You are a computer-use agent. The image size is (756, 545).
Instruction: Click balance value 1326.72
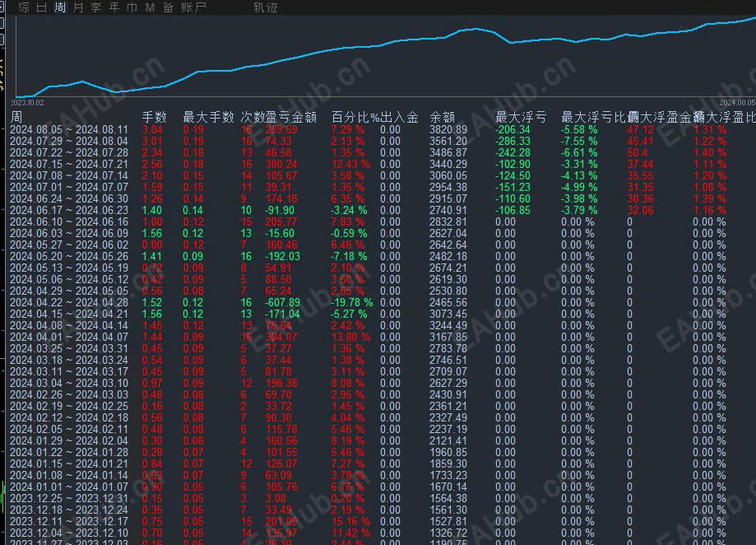[448, 533]
